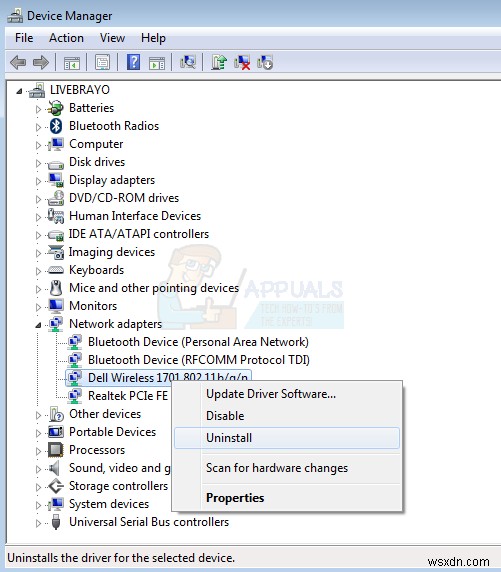Viewport: 501px width, 572px height.
Task: Click the Forward arrow toolbar icon
Action: click(x=41, y=63)
